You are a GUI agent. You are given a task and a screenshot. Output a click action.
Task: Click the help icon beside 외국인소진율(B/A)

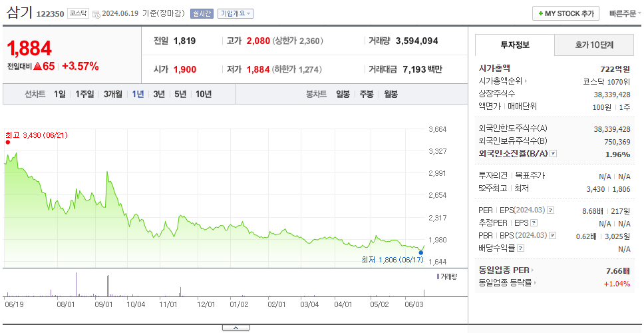pos(554,154)
